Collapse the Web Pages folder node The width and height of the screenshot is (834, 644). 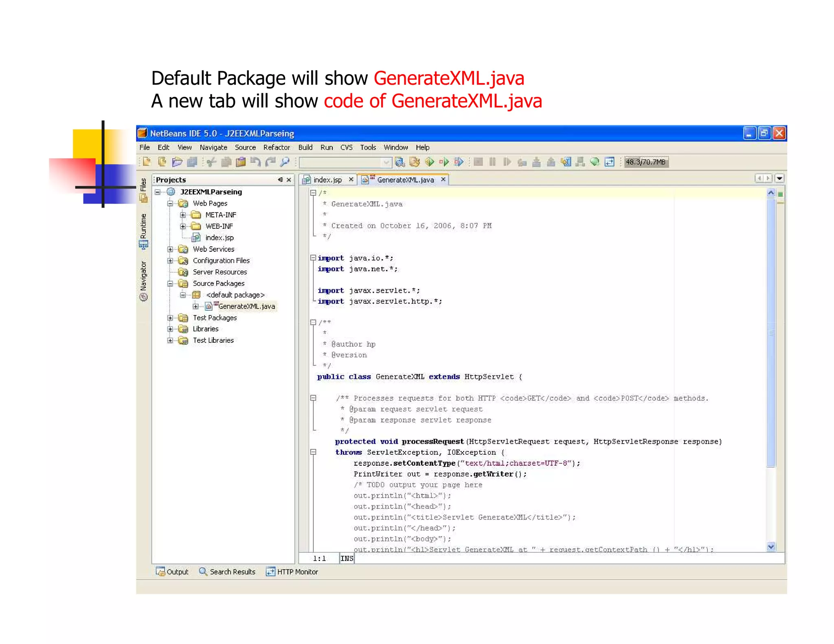(x=170, y=203)
